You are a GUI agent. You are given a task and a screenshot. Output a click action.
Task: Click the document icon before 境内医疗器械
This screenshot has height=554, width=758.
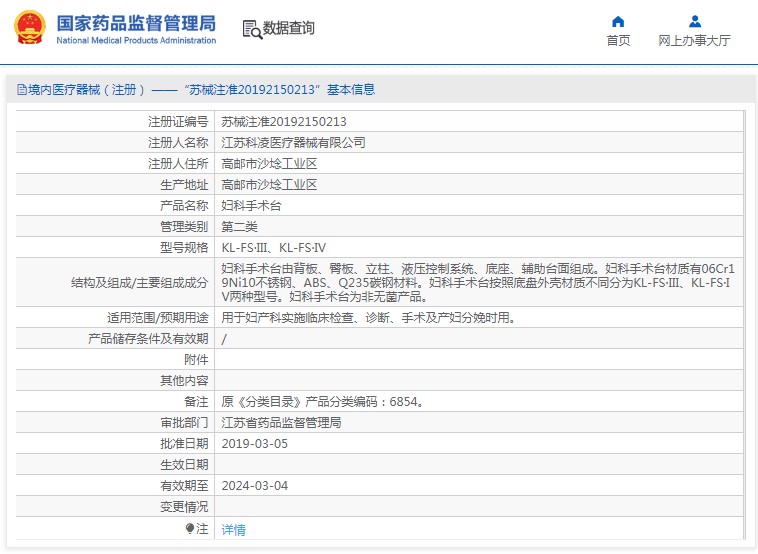(22, 89)
